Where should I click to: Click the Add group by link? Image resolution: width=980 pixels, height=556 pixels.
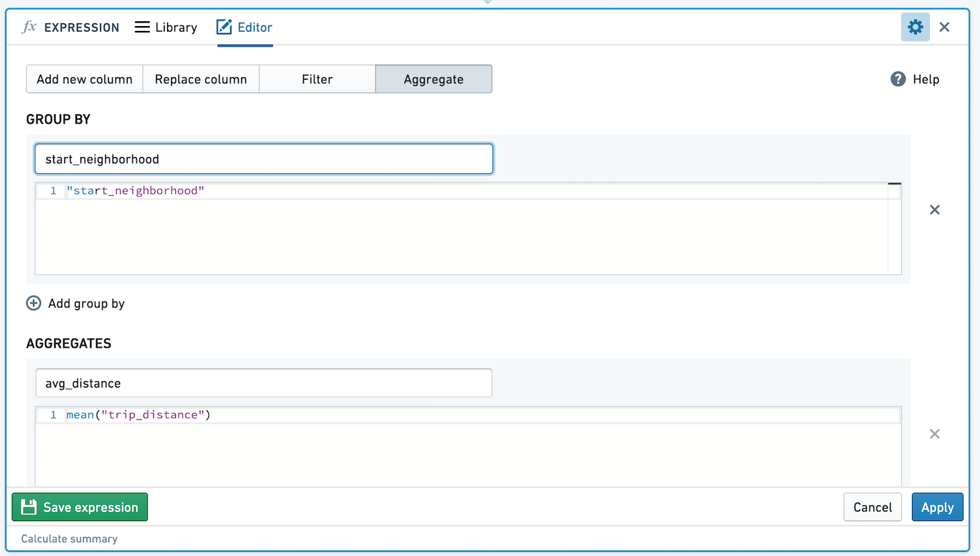coord(87,303)
